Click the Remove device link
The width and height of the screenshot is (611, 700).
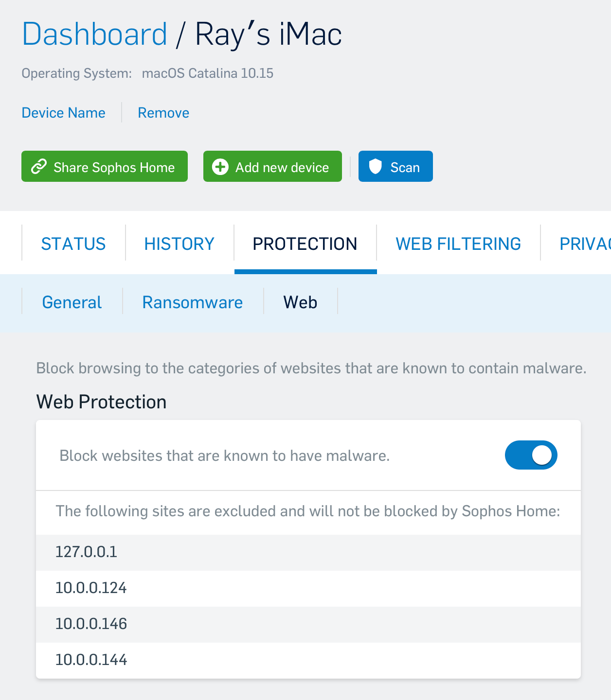(x=163, y=113)
